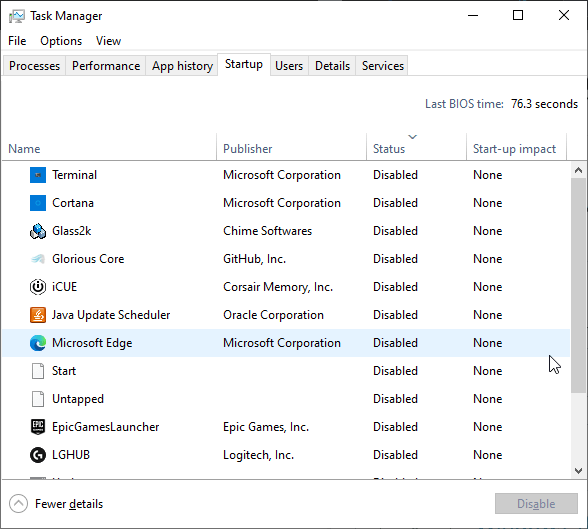Collapse view with Fewer details arrow icon
588x529 pixels.
[18, 504]
